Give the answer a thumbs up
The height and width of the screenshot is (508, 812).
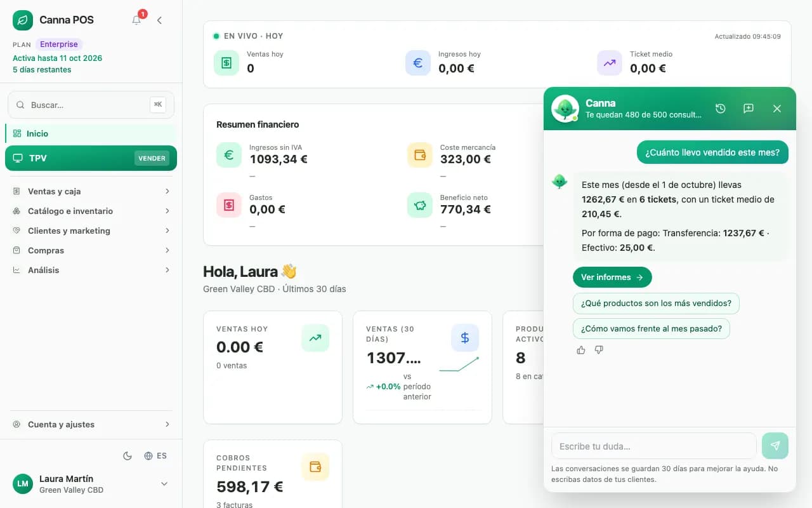pos(581,350)
